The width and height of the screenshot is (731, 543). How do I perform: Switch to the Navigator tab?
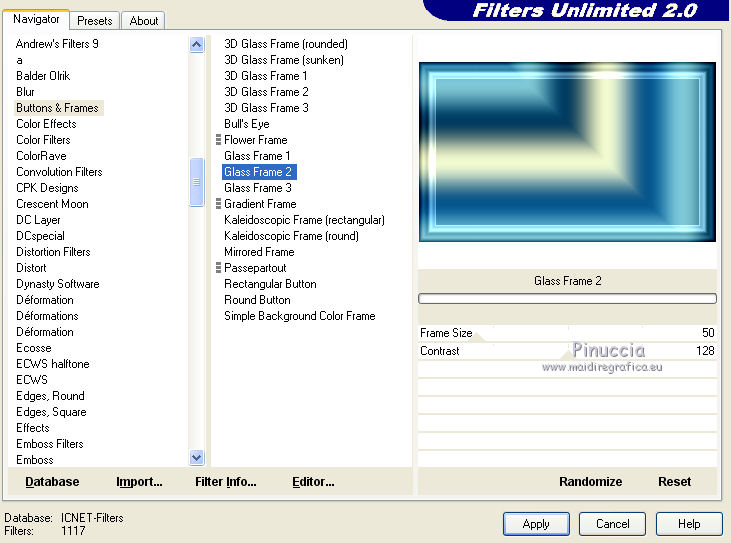click(x=36, y=19)
